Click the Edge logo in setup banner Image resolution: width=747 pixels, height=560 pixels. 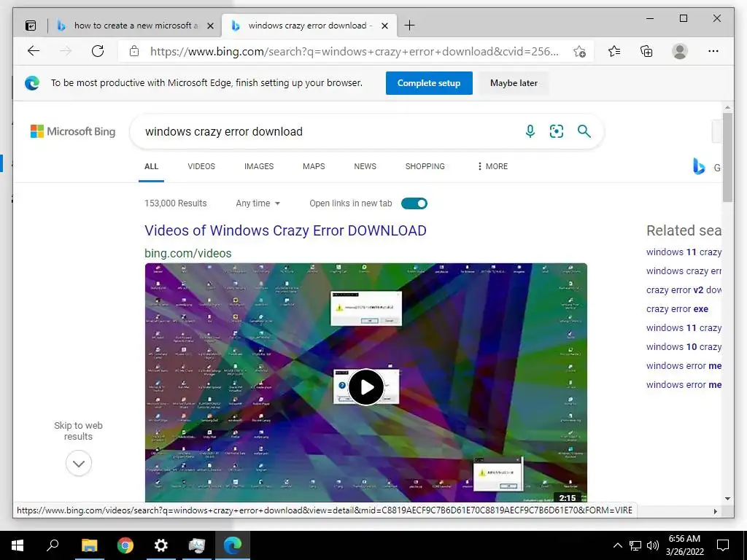pos(32,83)
